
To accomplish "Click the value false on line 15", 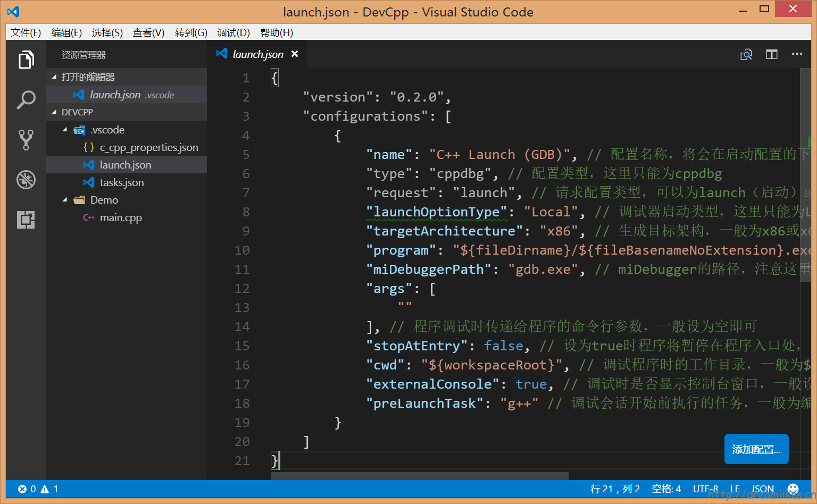I will tap(503, 346).
